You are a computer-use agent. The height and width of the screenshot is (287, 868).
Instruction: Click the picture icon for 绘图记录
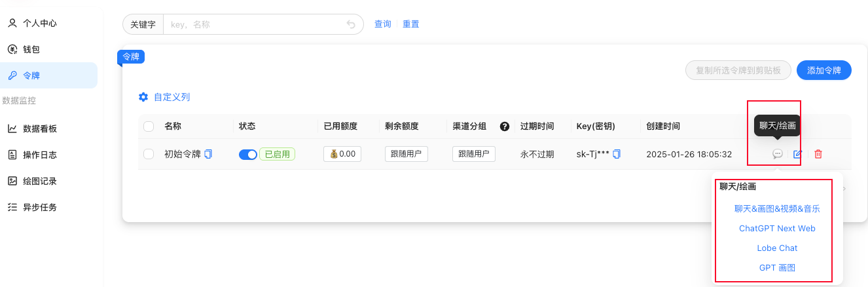[12, 181]
